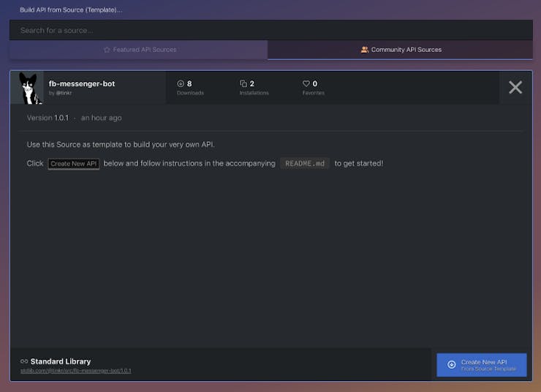Favorite the source via heart icon
This screenshot has width=541, height=392.
[306, 83]
